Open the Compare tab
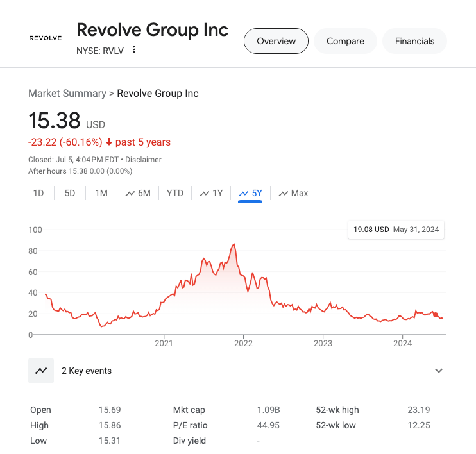The image size is (476, 454). 345,41
